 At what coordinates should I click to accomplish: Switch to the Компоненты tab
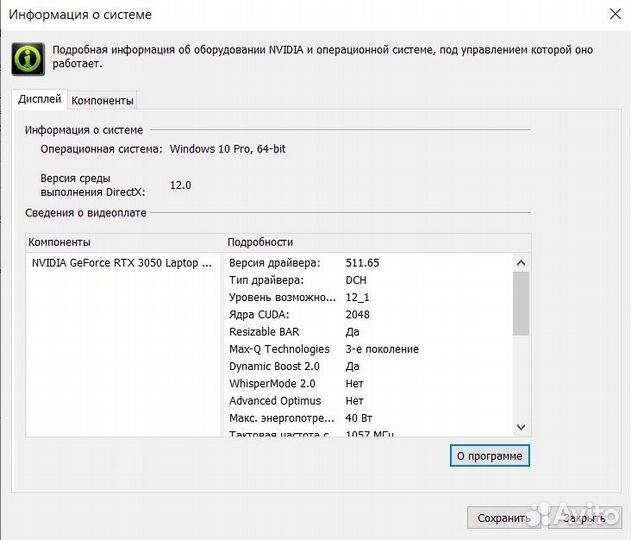tap(102, 100)
